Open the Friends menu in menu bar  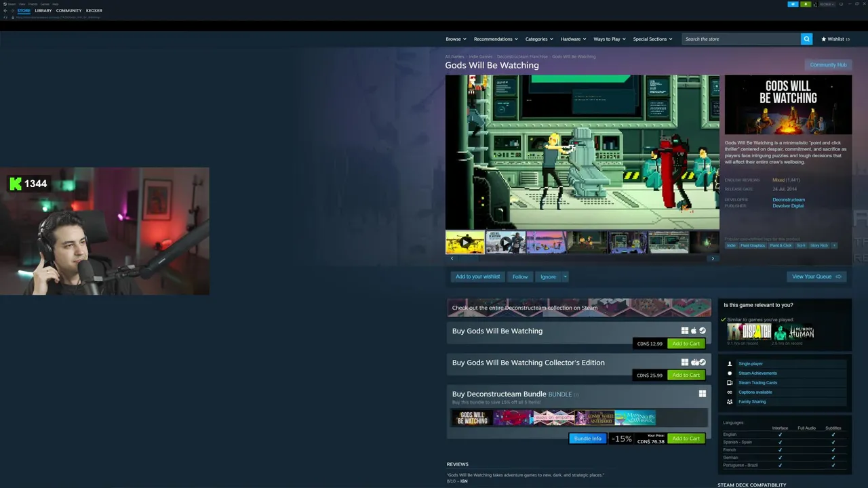point(33,4)
